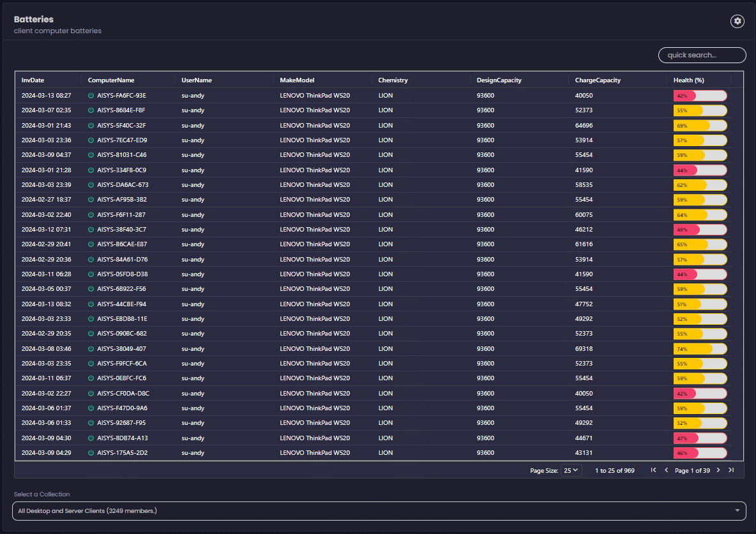Expand the Select a Collection dropdown
Image resolution: width=756 pixels, height=534 pixels.
pos(379,511)
